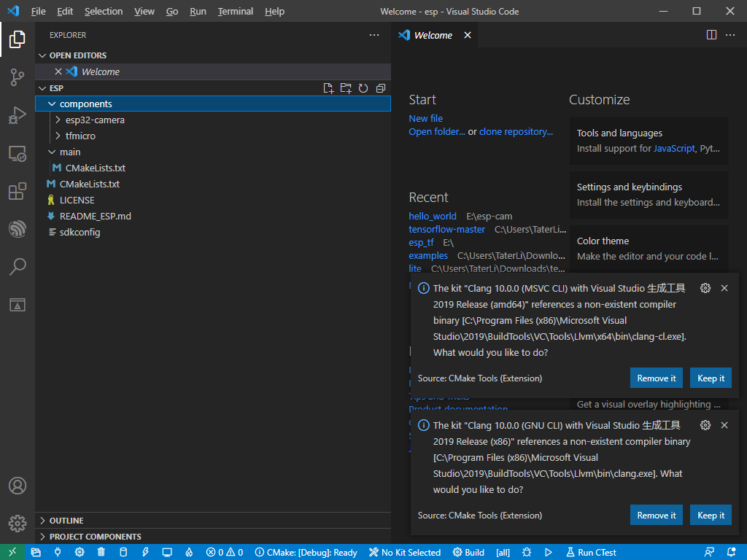Viewport: 747px width, 560px height.
Task: Expand the esp32-camera folder
Action: [58, 120]
